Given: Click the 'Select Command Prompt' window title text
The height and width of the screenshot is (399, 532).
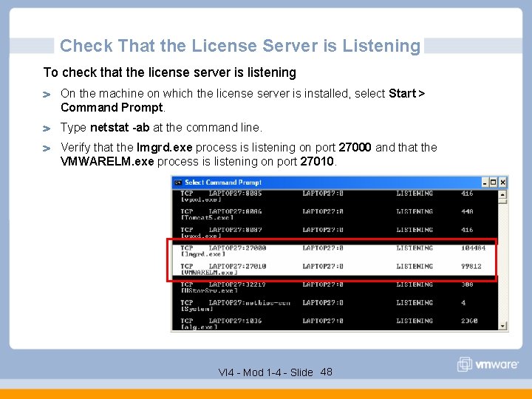Looking at the screenshot, I should click(x=223, y=183).
